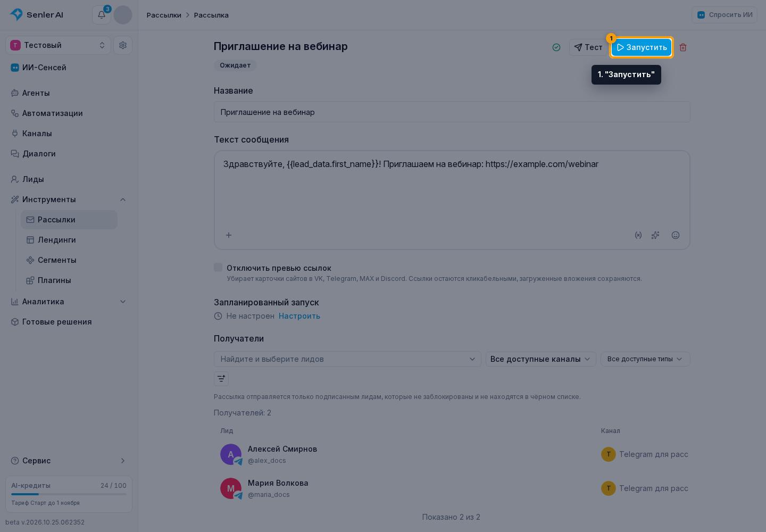
Task: Open workspace settings gear
Action: (123, 45)
